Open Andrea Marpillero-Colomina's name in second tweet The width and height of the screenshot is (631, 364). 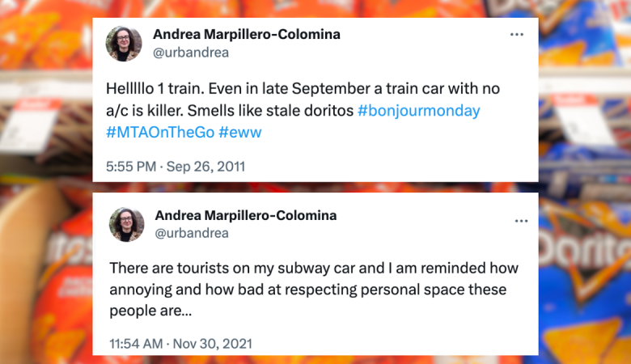(x=246, y=216)
